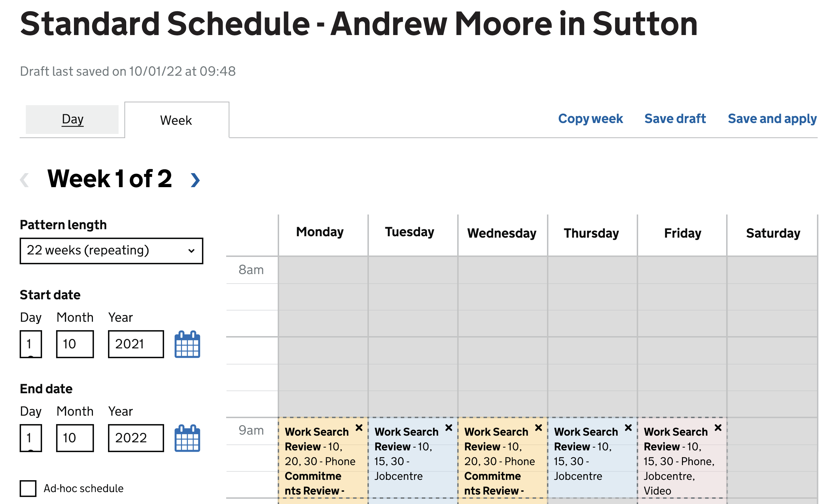Change pattern from 22 weeks repeating
The width and height of the screenshot is (838, 504).
coord(111,250)
